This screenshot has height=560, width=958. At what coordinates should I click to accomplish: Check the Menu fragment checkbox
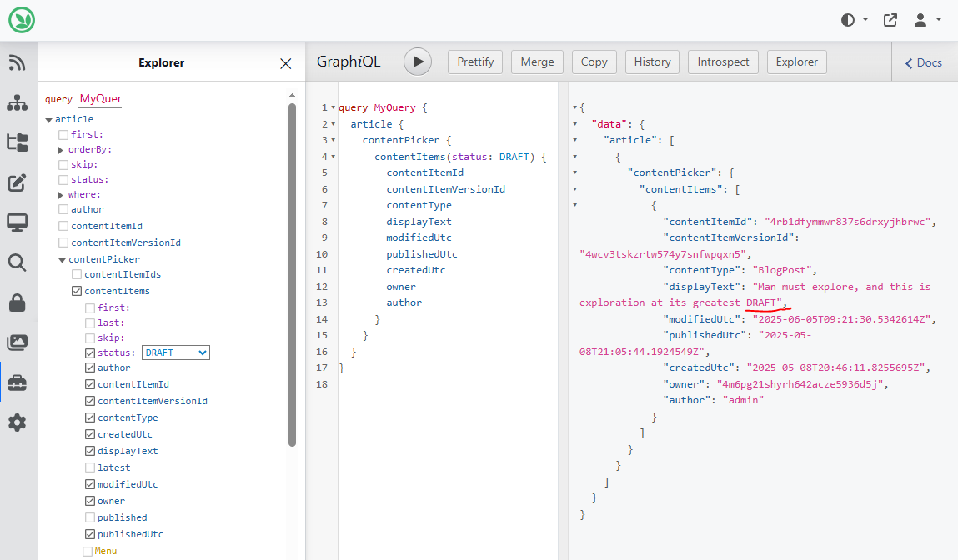point(88,552)
